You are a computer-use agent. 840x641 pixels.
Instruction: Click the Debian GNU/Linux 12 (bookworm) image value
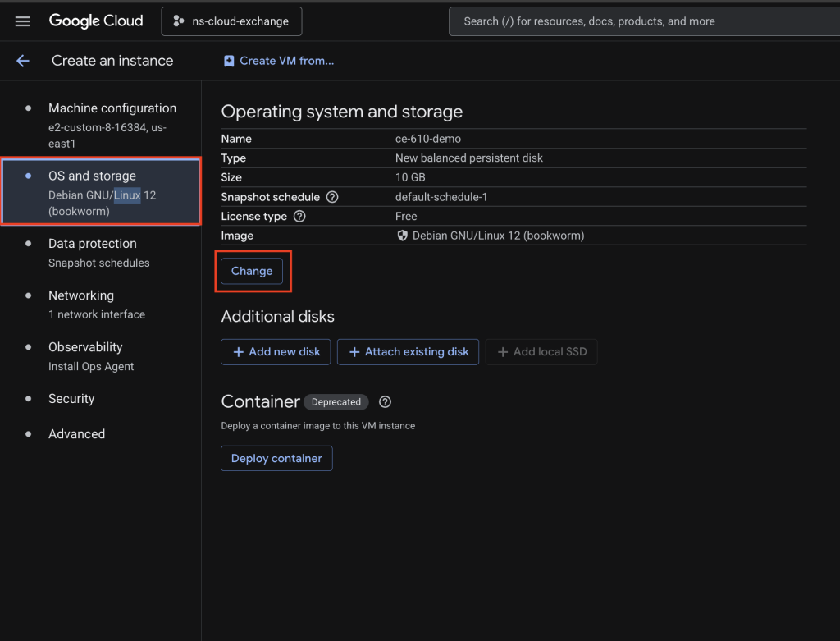click(498, 236)
